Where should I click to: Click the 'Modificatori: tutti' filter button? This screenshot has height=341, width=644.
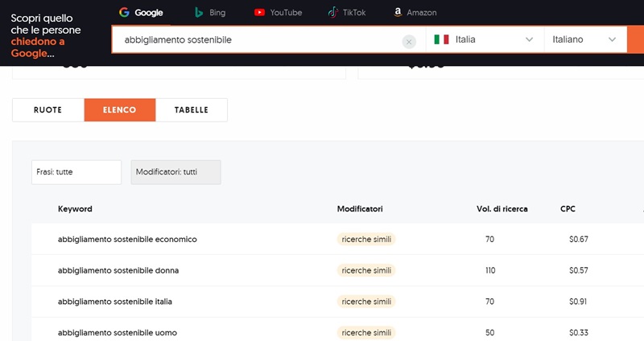coord(175,172)
